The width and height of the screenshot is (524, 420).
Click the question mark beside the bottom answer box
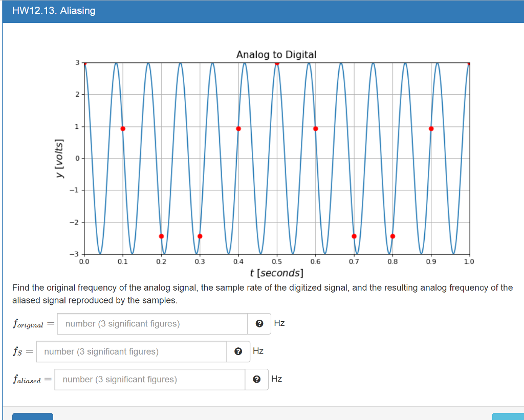click(x=257, y=379)
